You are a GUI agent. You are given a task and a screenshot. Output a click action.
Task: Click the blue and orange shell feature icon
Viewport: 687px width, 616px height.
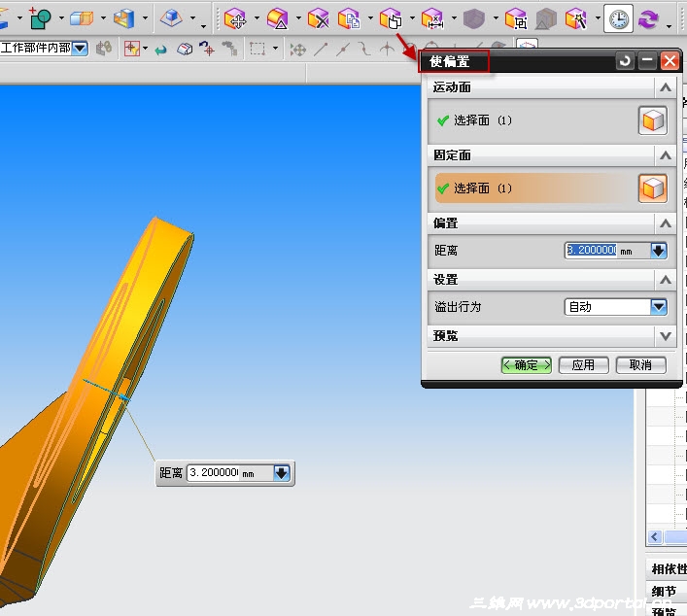pos(124,18)
